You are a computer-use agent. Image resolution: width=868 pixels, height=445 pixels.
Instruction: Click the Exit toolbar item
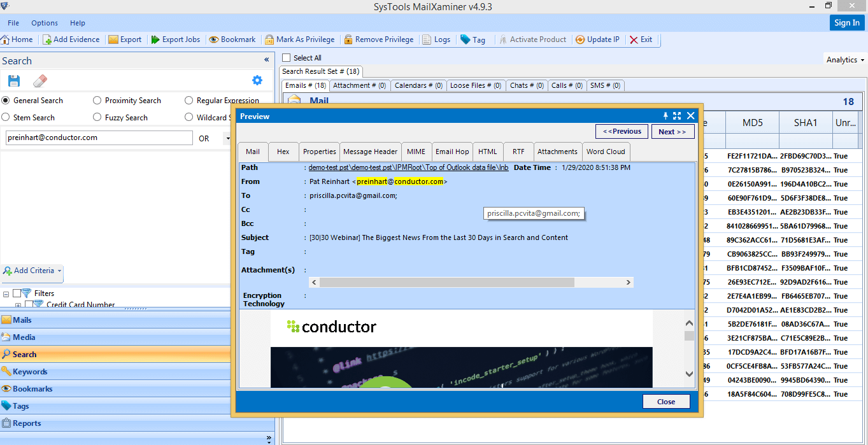click(x=641, y=39)
